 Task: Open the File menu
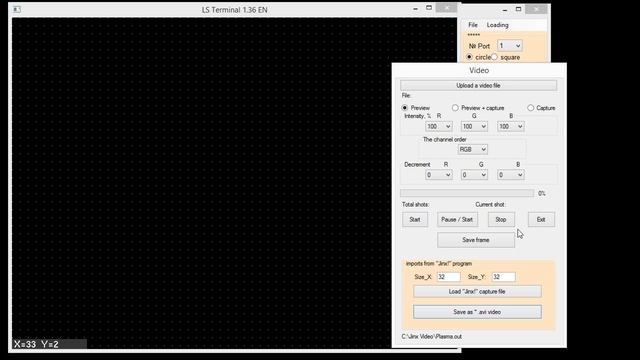(473, 25)
